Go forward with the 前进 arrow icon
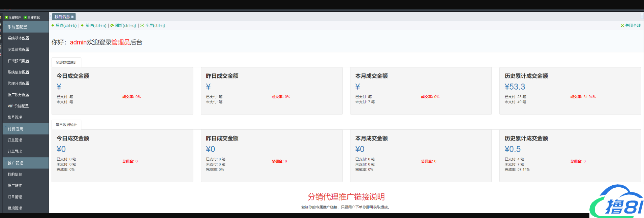The image size is (644, 218). tap(83, 26)
